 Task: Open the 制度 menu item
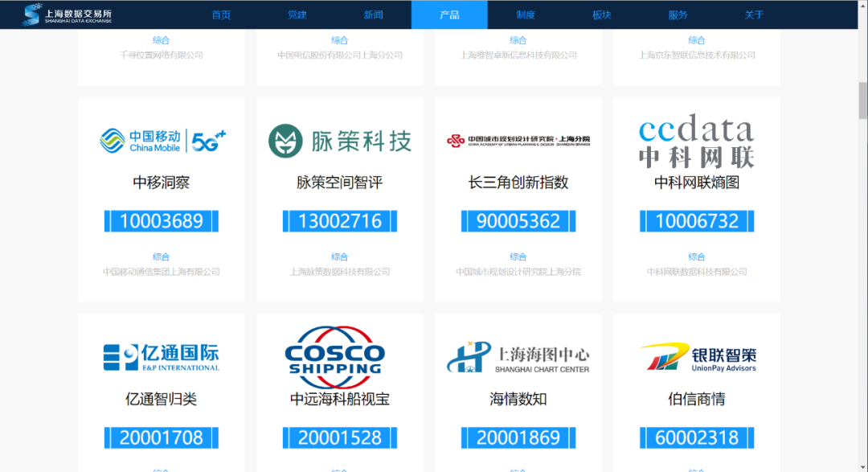(526, 15)
